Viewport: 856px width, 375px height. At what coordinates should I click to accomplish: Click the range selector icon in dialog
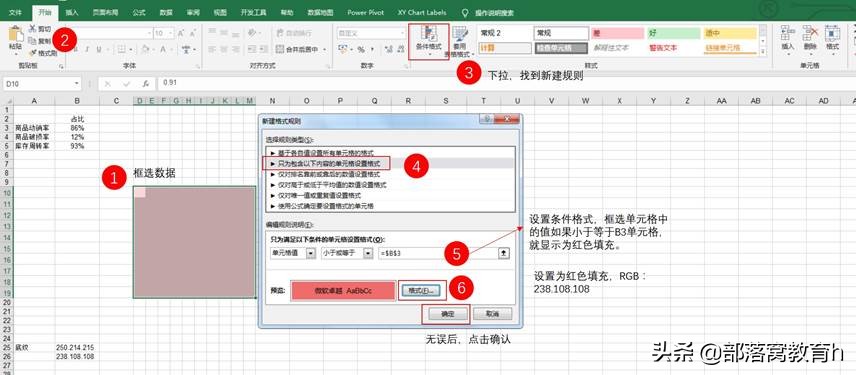[504, 253]
